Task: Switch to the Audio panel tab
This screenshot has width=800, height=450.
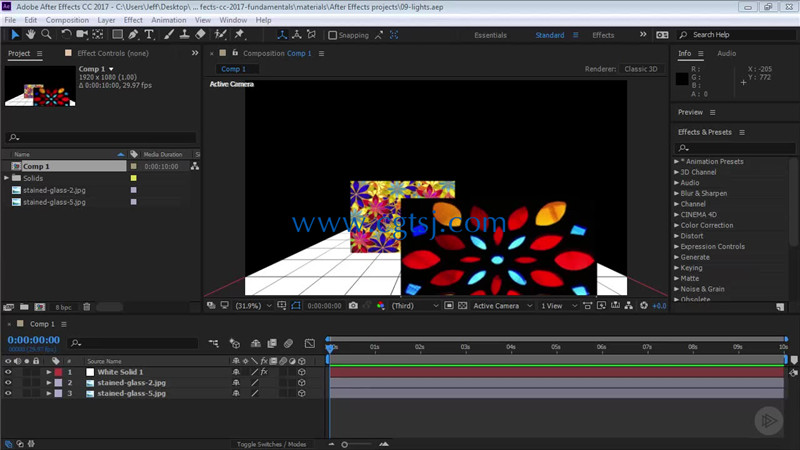Action: 727,53
